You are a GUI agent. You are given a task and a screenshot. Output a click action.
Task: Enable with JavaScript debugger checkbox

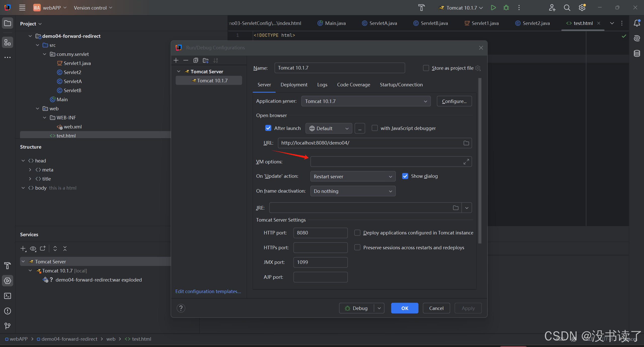tap(374, 128)
